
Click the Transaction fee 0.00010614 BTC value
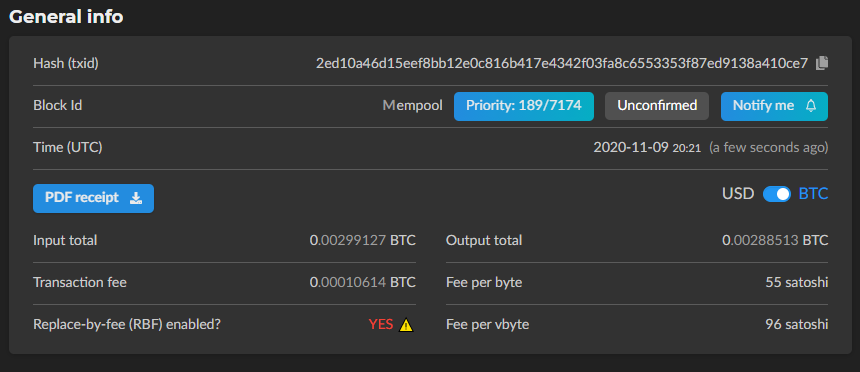click(x=363, y=283)
